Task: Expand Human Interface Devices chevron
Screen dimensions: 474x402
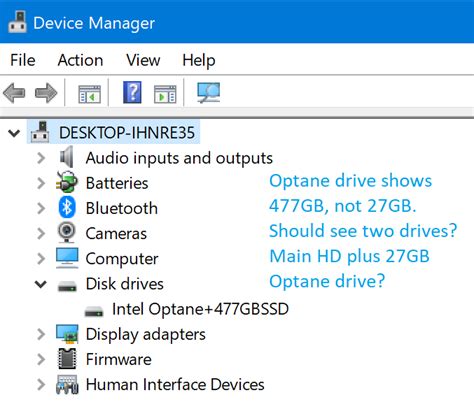Action: 41,384
